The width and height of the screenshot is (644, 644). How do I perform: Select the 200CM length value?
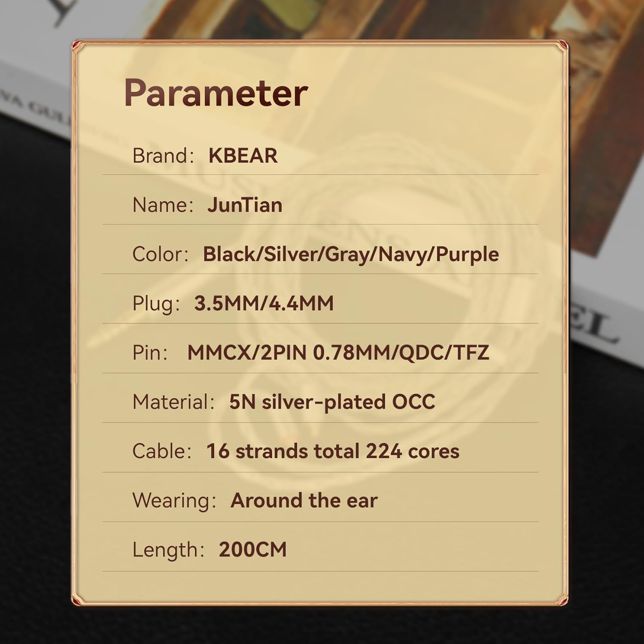click(252, 550)
